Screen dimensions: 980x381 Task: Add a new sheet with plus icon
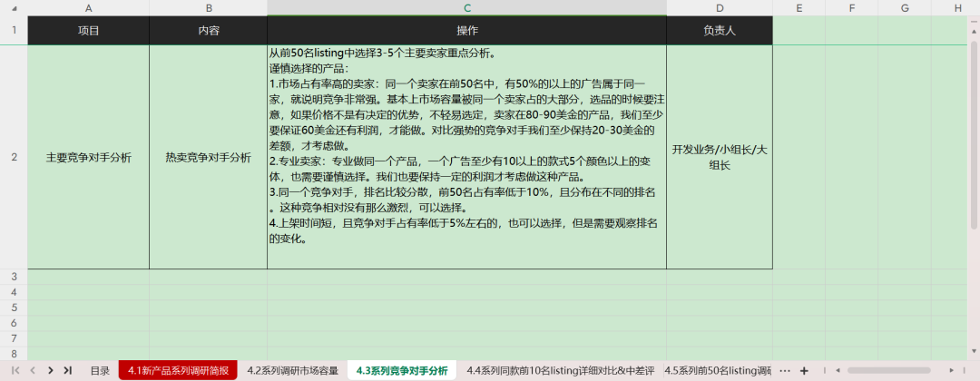click(804, 370)
